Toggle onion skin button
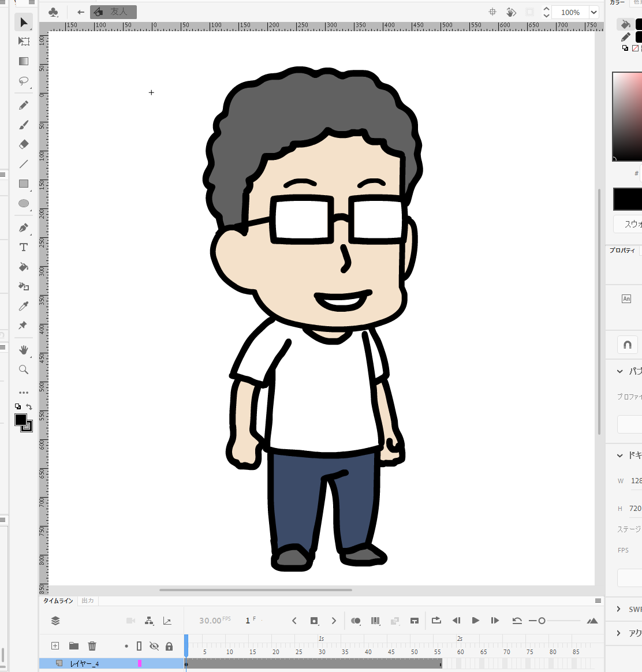Image resolution: width=642 pixels, height=672 pixels. point(356,621)
